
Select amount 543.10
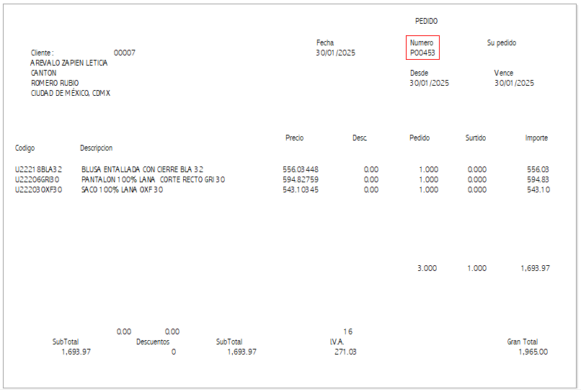pyautogui.click(x=538, y=190)
